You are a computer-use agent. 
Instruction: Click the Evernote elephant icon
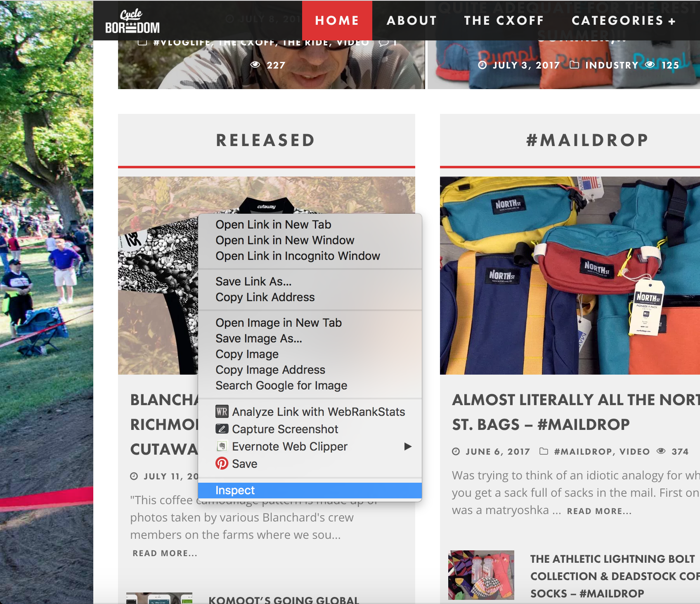click(222, 446)
